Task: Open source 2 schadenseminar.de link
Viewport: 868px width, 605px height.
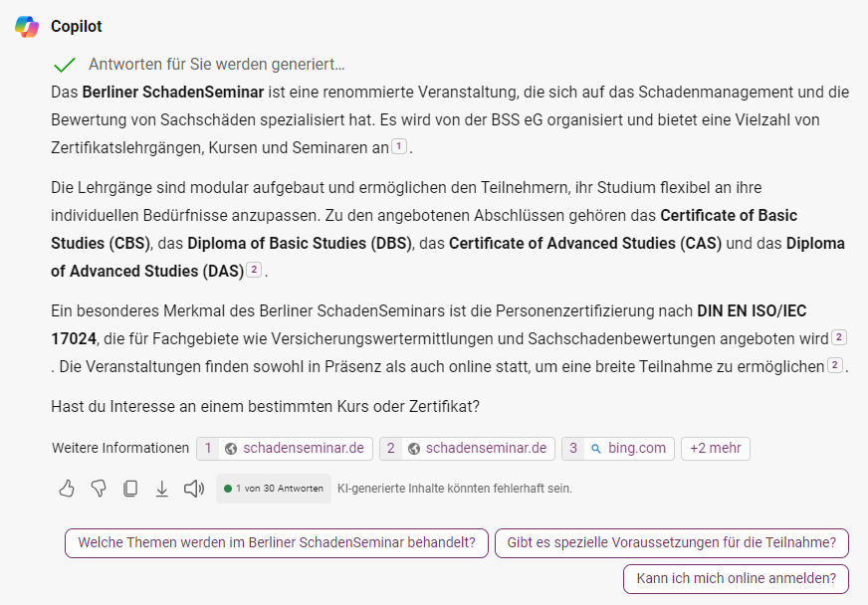Action: point(467,449)
